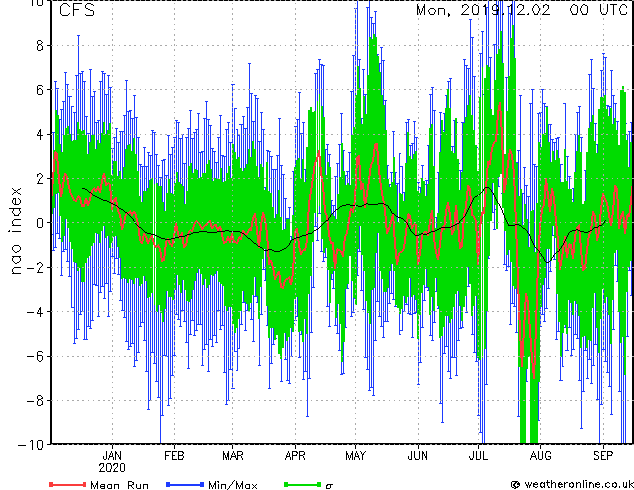
Task: Click the 00 UTC time label
Action: [598, 10]
